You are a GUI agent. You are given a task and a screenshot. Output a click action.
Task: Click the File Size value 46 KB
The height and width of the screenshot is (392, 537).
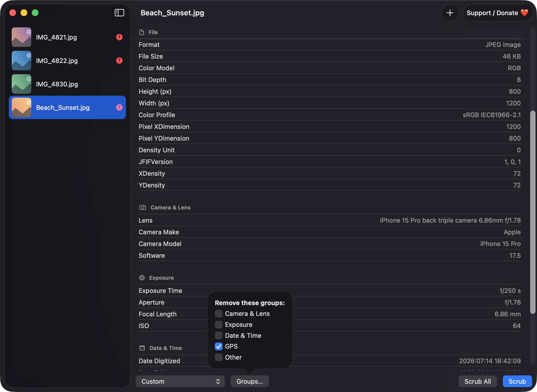(512, 56)
